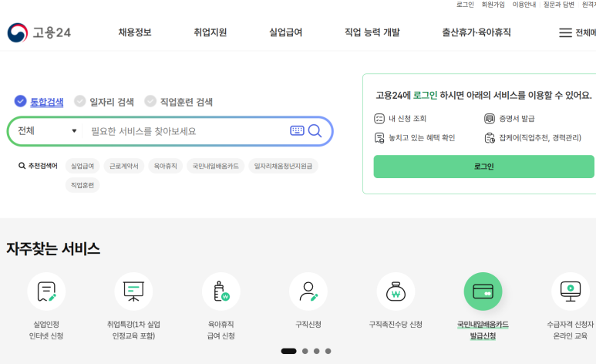Viewport: 596px width, 364px height.
Task: Open the 이용안내 link
Action: tap(524, 5)
